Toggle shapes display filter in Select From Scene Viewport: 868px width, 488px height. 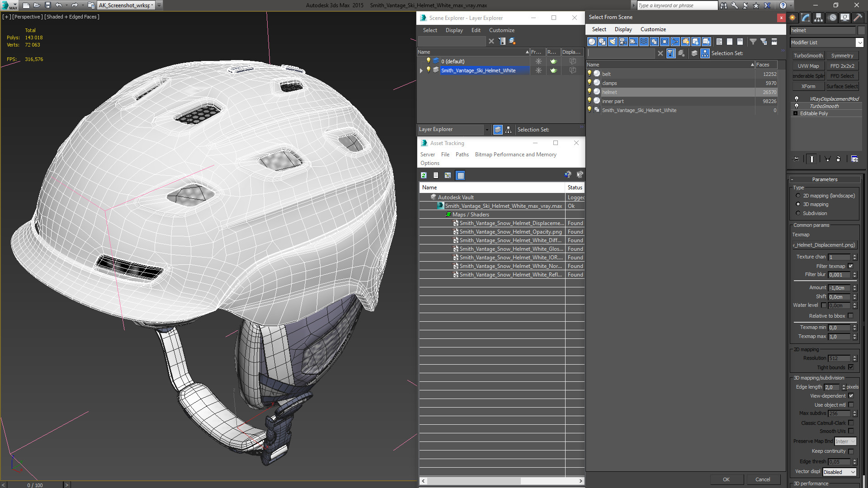pos(602,42)
